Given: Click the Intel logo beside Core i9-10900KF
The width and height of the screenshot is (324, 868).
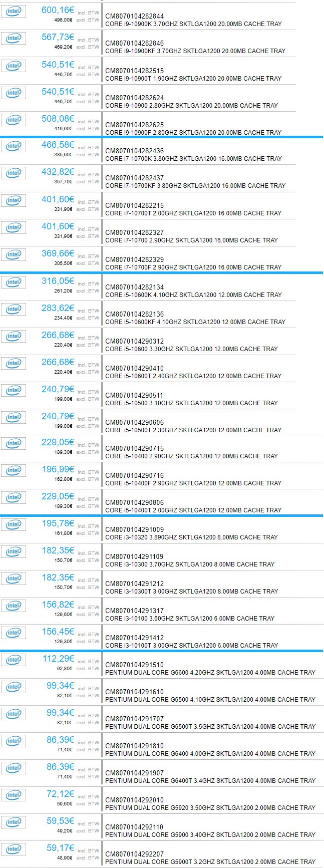Looking at the screenshot, I should [14, 39].
